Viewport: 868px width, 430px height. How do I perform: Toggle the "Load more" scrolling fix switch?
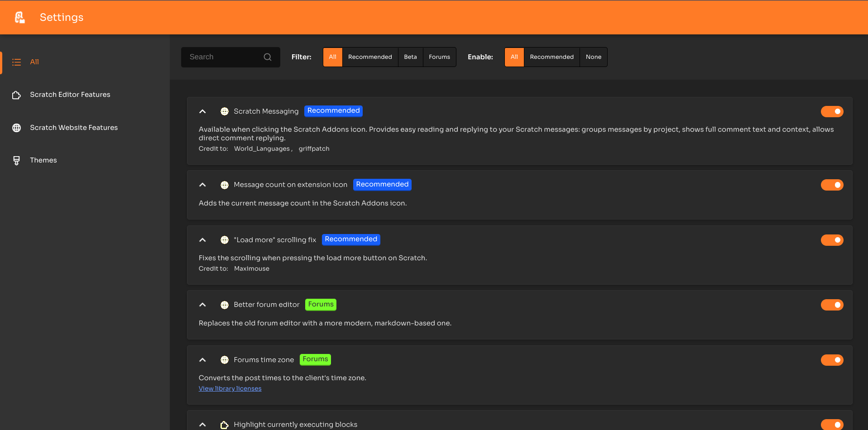tap(832, 240)
